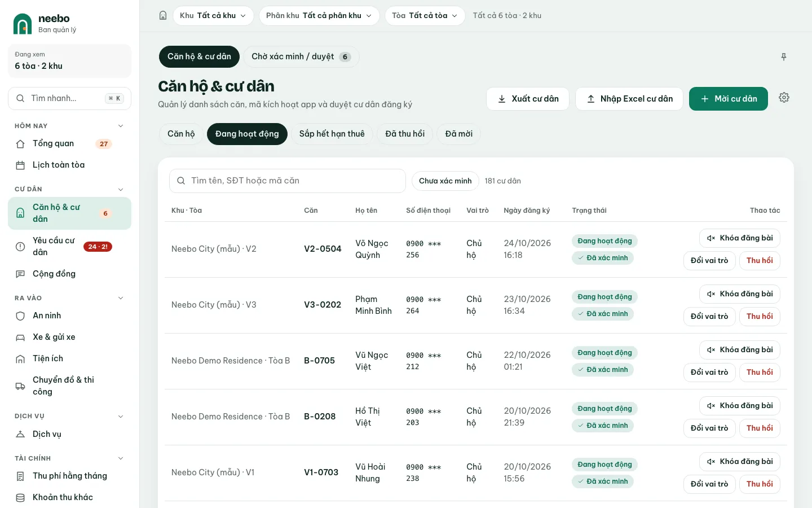Image resolution: width=812 pixels, height=508 pixels.
Task: Click the neebo logo icon
Action: tap(23, 24)
